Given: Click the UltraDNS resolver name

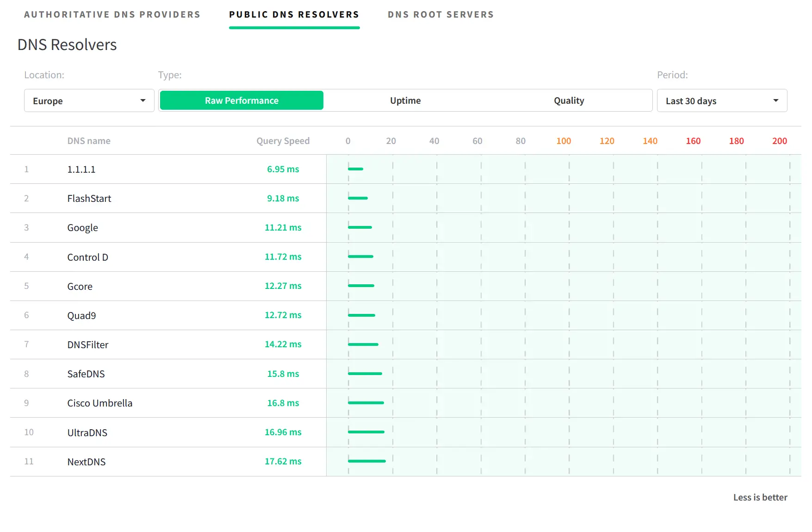Looking at the screenshot, I should coord(87,432).
